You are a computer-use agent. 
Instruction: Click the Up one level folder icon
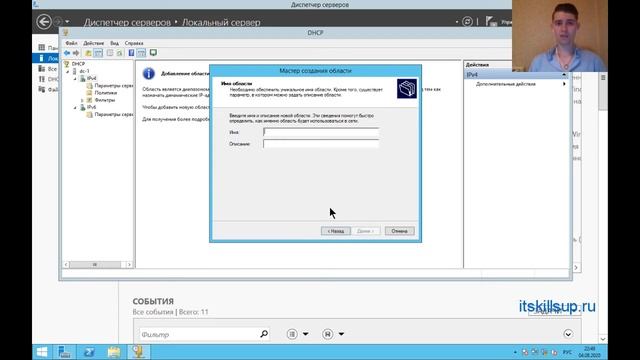(x=88, y=53)
